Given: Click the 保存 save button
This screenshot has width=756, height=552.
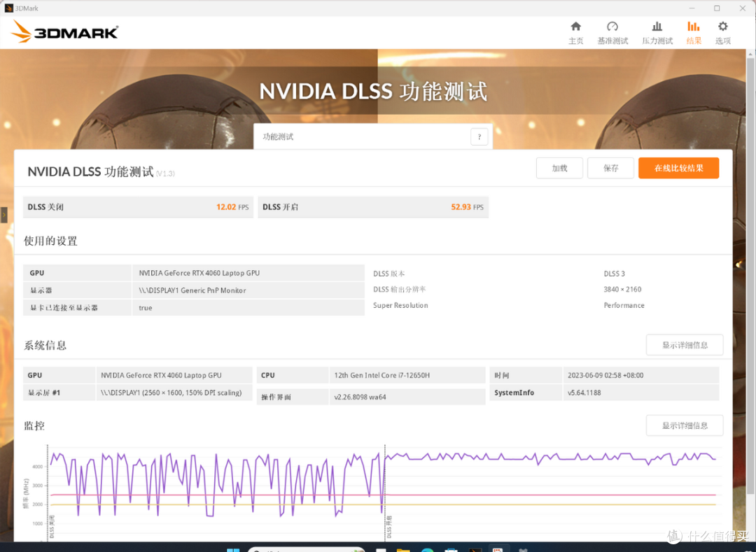Looking at the screenshot, I should (610, 168).
